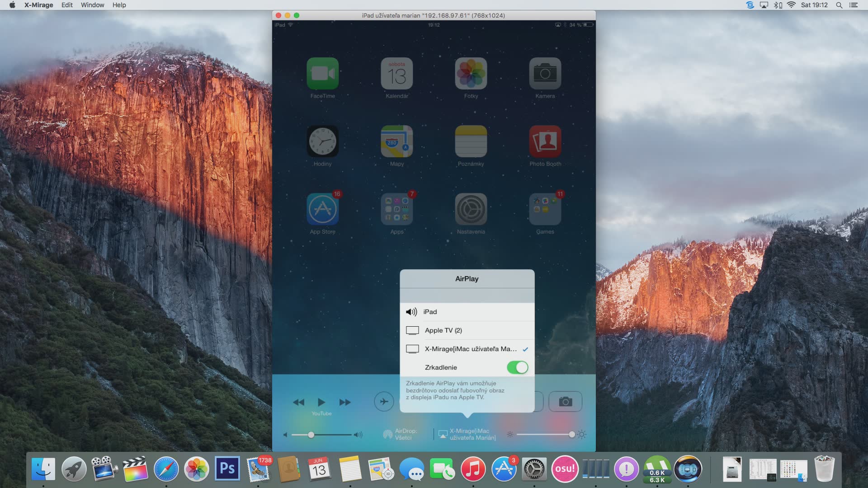Launch Photo Booth on the iPad

point(545,141)
